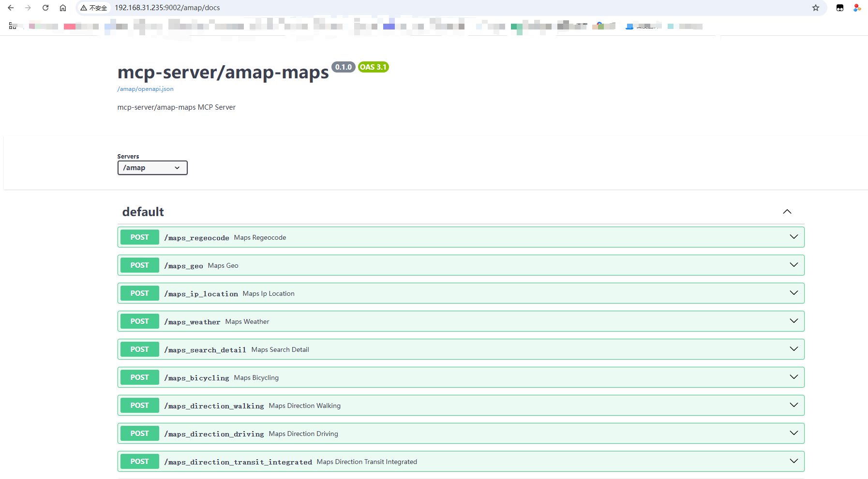Viewport: 868px width, 479px height.
Task: Click the /maps_bicycling path text
Action: [x=196, y=378]
